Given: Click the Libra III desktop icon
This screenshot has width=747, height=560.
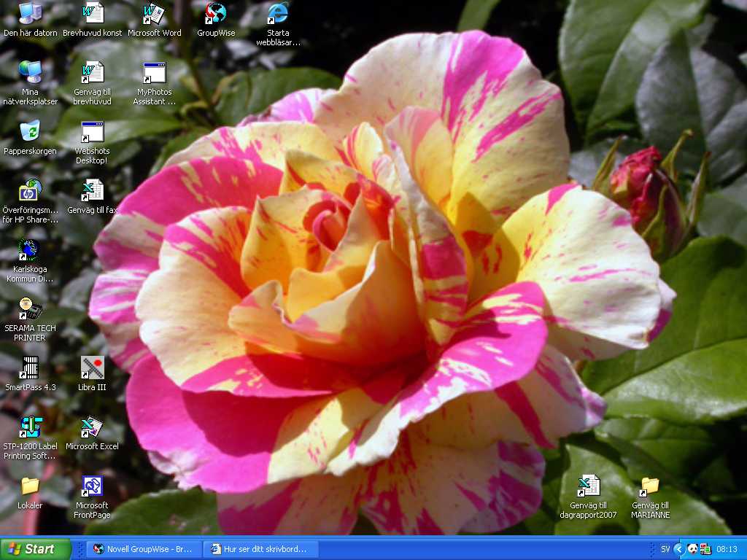Looking at the screenshot, I should click(92, 368).
